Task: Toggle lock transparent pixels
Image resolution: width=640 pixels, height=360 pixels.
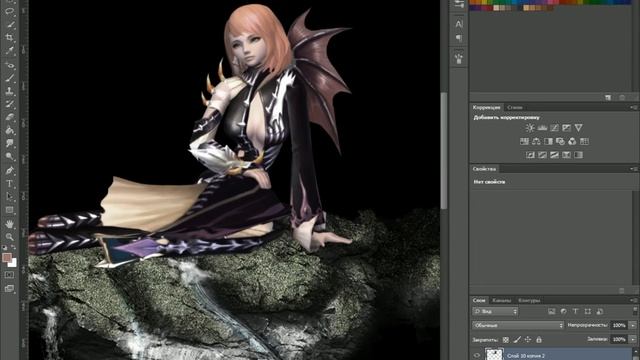Action: click(506, 340)
